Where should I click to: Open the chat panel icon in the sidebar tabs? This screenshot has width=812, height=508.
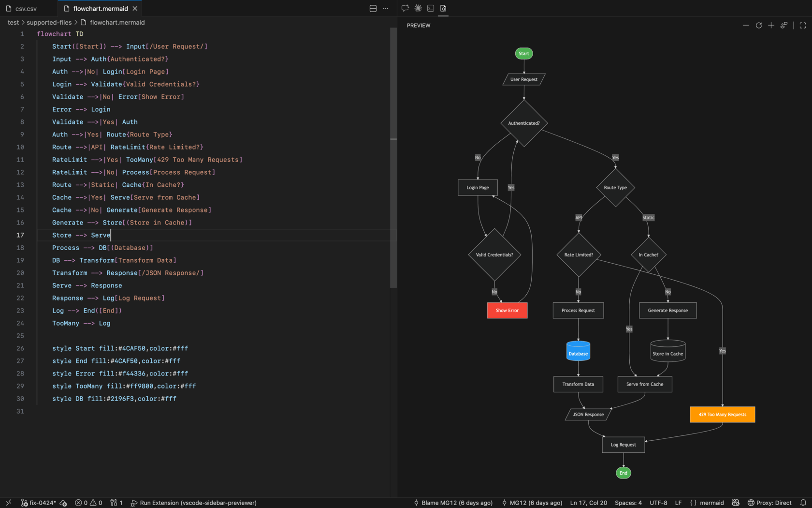click(405, 8)
